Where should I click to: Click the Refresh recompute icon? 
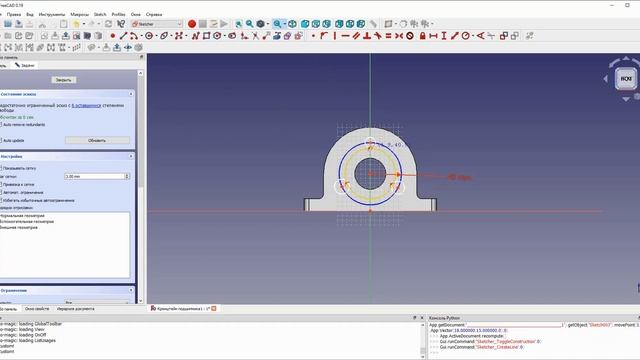pyautogui.click(x=108, y=24)
